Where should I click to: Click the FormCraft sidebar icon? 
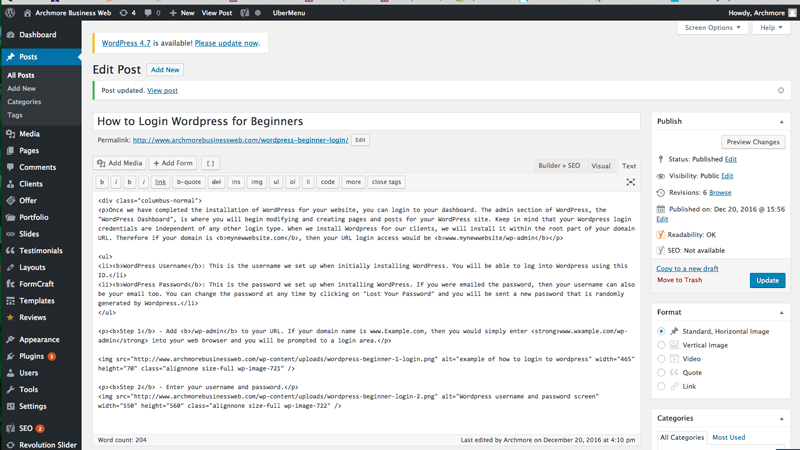[x=10, y=284]
